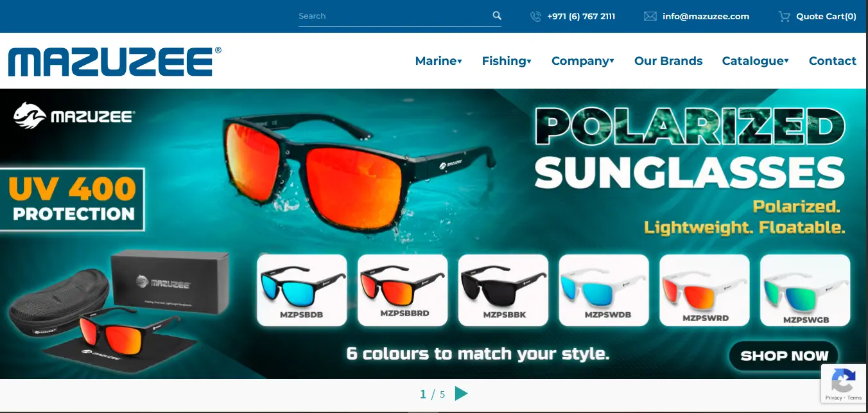Click inside the Search input field
868x413 pixels.
click(385, 15)
